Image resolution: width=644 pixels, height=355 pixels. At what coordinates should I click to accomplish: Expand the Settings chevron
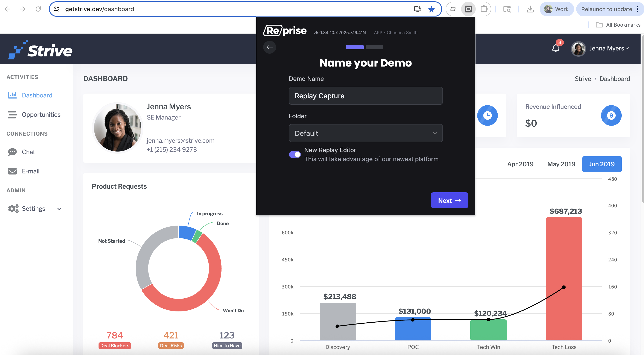point(59,209)
